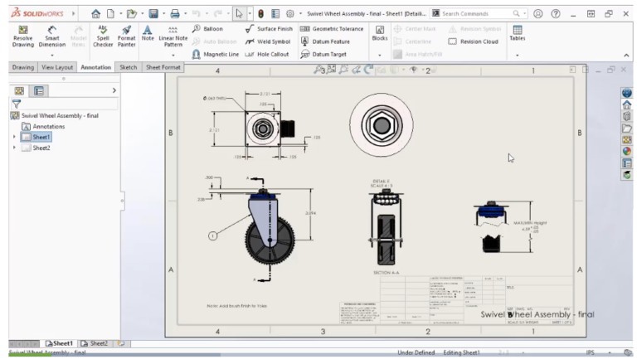Switch to the View Layout tab
637x364 pixels.
click(x=58, y=67)
